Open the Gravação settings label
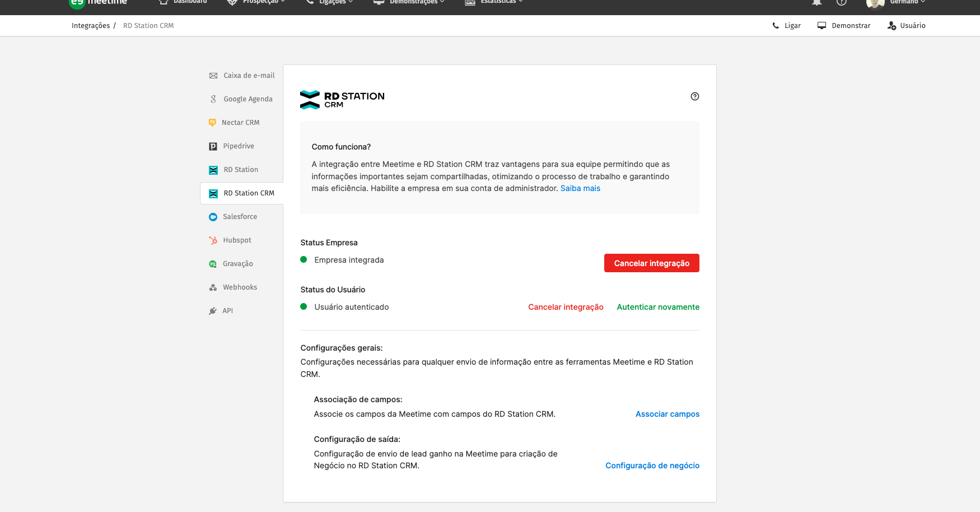 pyautogui.click(x=238, y=264)
